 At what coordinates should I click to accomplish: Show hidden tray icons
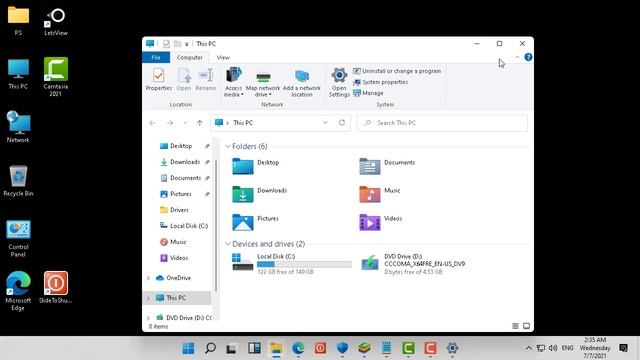coord(529,348)
